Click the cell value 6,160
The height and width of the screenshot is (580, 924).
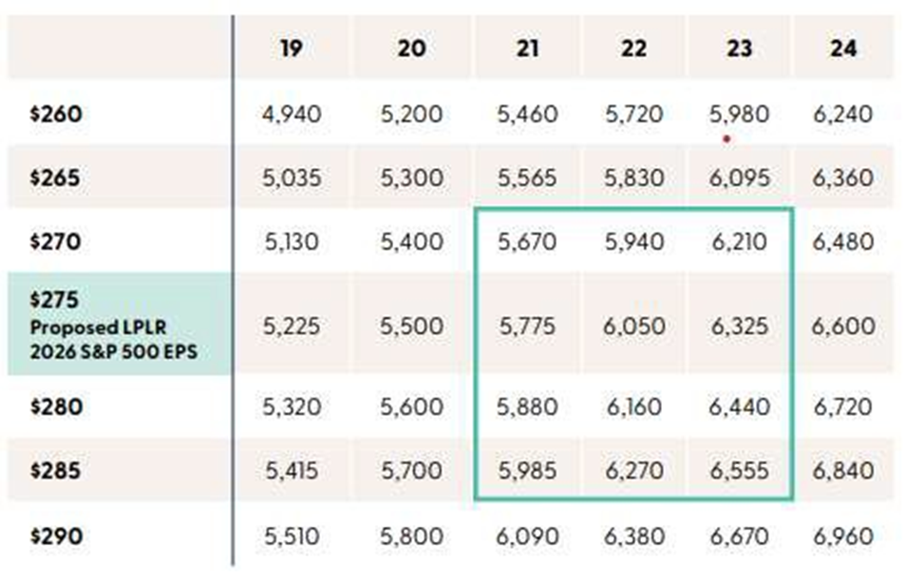(x=634, y=407)
